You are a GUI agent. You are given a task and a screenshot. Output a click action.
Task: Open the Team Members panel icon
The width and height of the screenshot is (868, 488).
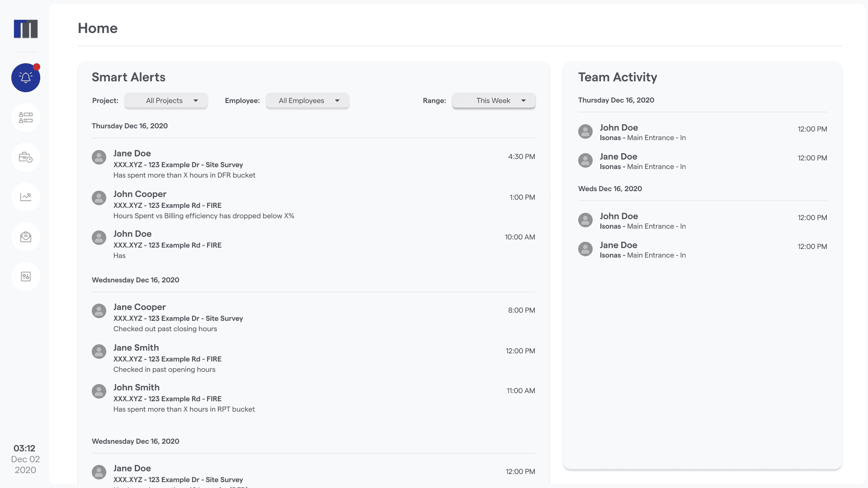click(26, 117)
